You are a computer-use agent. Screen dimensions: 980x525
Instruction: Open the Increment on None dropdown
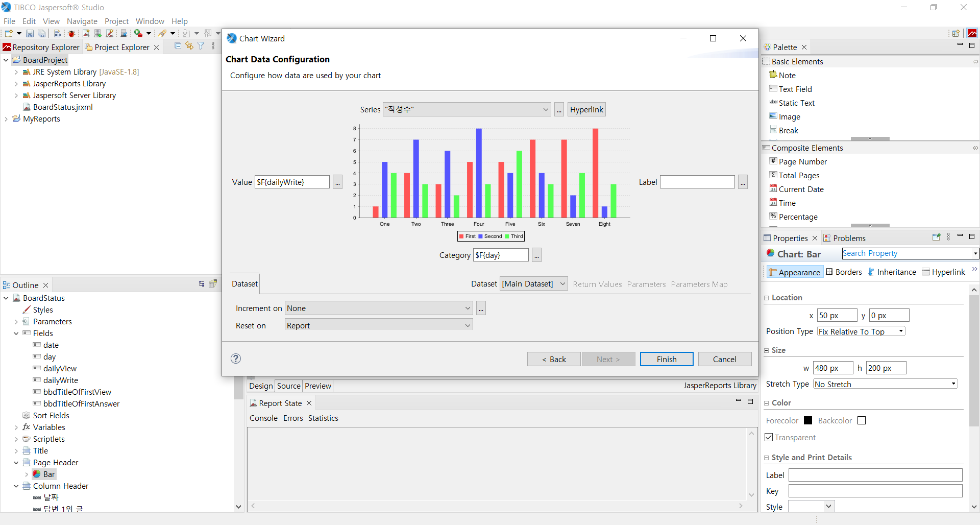(468, 308)
